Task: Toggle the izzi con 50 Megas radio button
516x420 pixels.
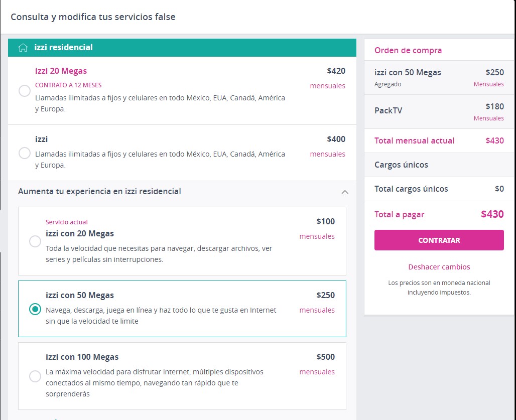Action: [x=35, y=309]
